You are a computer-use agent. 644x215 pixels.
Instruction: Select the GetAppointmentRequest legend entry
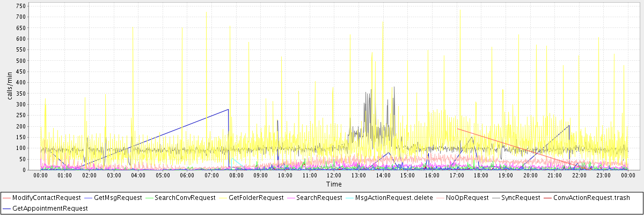coord(49,208)
